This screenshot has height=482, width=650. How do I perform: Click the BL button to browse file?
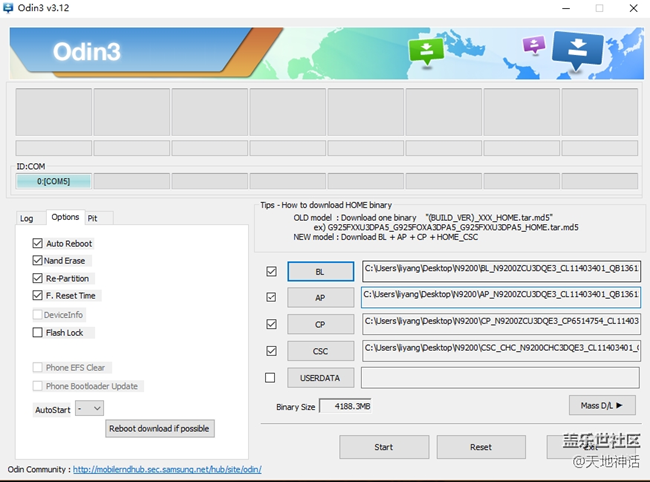tap(320, 272)
